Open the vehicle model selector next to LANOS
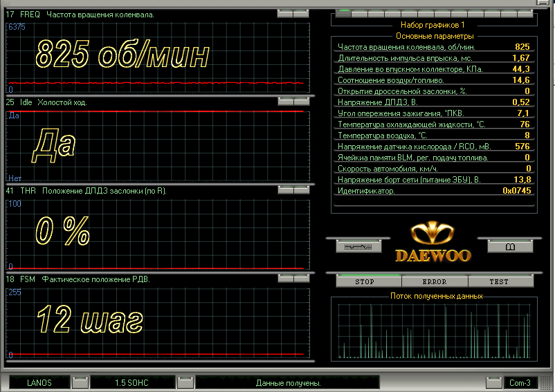Image resolution: width=555 pixels, height=392 pixels. click(80, 382)
